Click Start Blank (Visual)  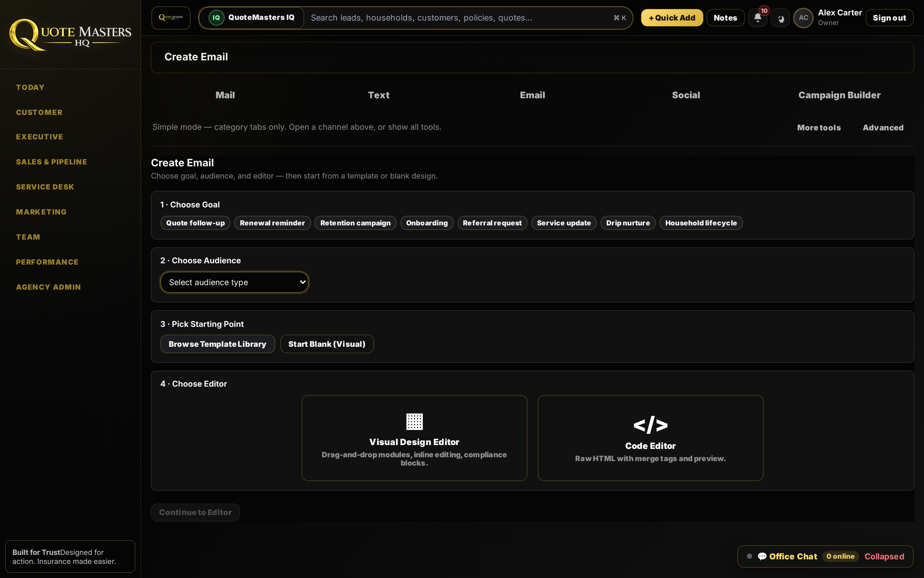click(x=327, y=344)
